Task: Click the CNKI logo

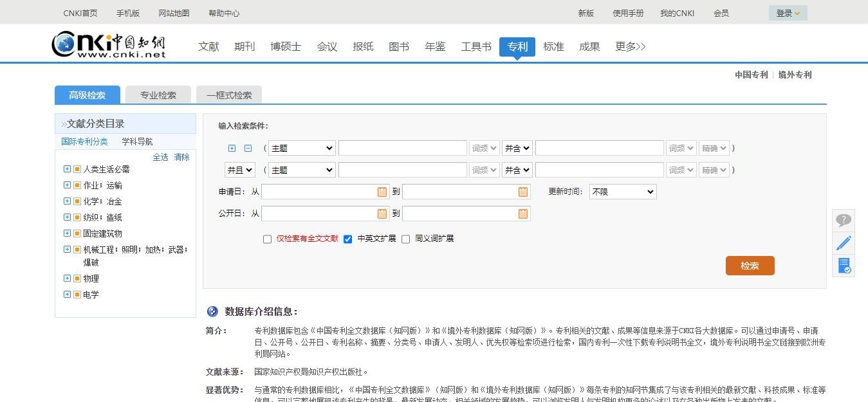Action: (x=109, y=44)
